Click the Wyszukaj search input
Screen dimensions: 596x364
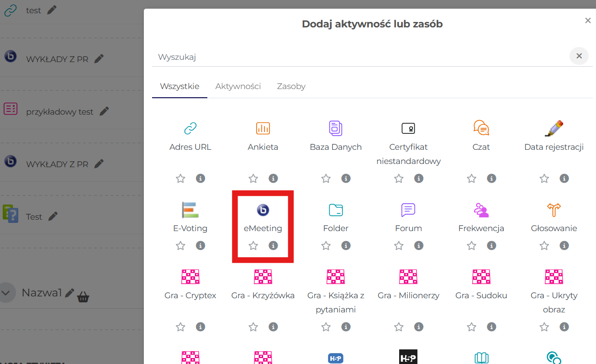[x=356, y=57]
